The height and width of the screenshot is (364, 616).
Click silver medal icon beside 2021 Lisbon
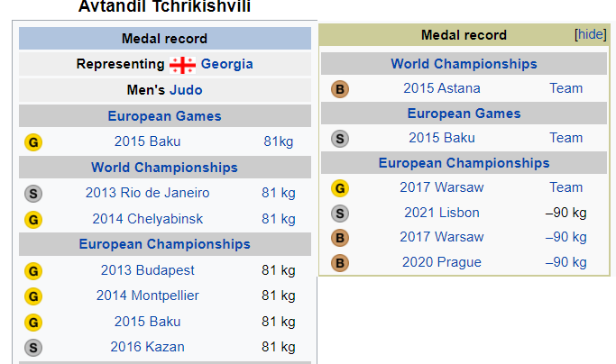[x=339, y=214]
